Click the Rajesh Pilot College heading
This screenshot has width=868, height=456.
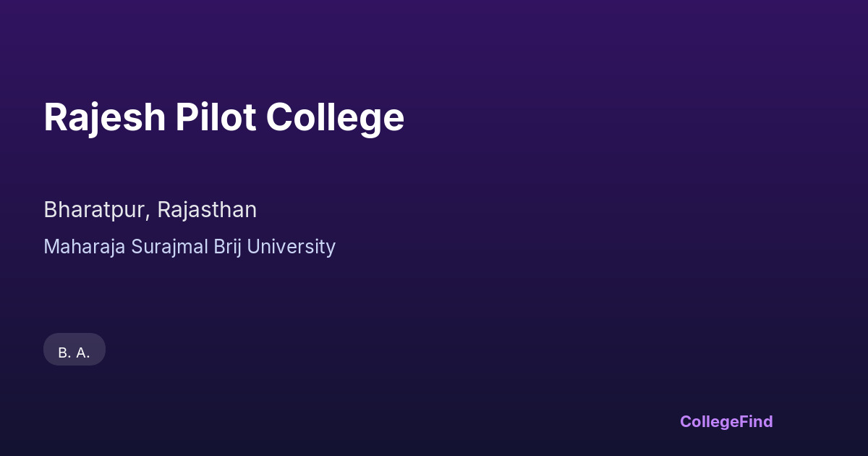point(224,117)
